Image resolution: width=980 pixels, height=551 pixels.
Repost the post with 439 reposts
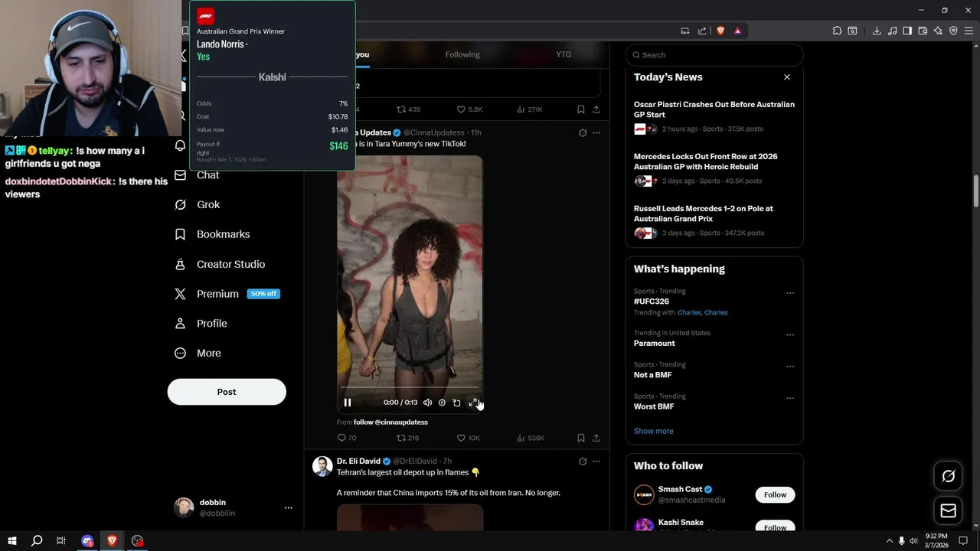coord(408,109)
